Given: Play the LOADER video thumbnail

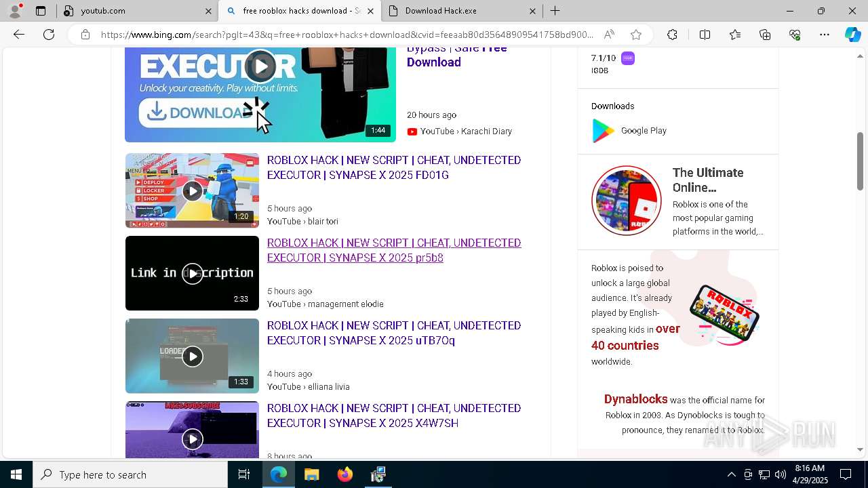Looking at the screenshot, I should coord(192,356).
